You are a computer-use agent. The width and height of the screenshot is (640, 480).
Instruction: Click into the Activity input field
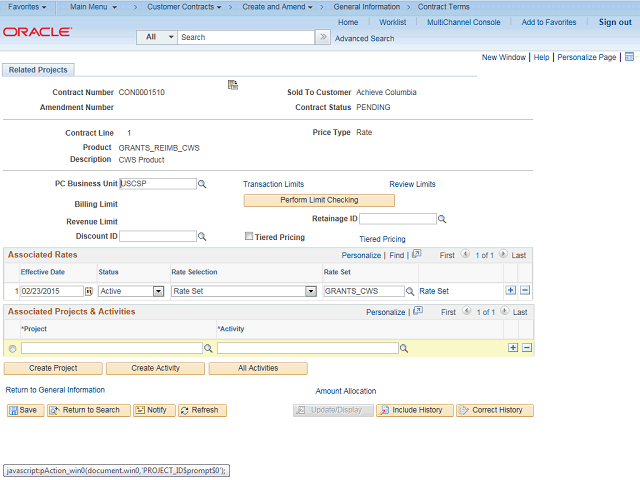click(x=308, y=348)
